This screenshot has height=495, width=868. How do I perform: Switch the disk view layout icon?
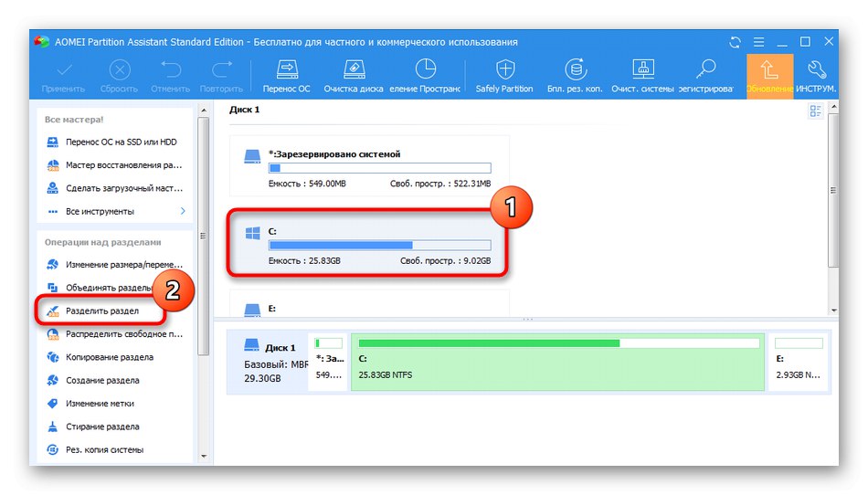[x=815, y=111]
